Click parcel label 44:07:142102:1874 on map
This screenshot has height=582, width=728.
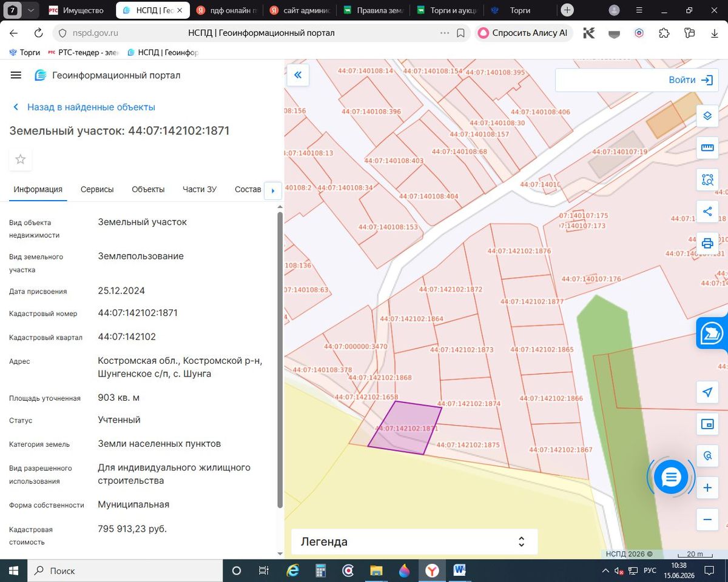click(468, 403)
